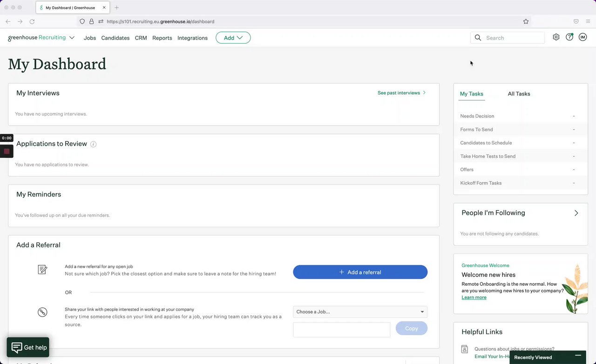The width and height of the screenshot is (596, 364).
Task: Open the IM user avatar menu
Action: coord(582,37)
